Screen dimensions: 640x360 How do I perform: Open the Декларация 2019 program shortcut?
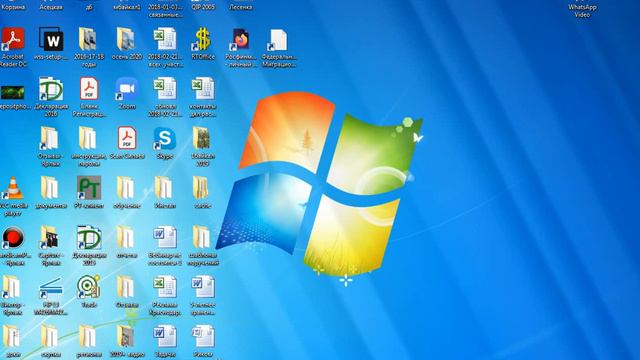point(89,238)
